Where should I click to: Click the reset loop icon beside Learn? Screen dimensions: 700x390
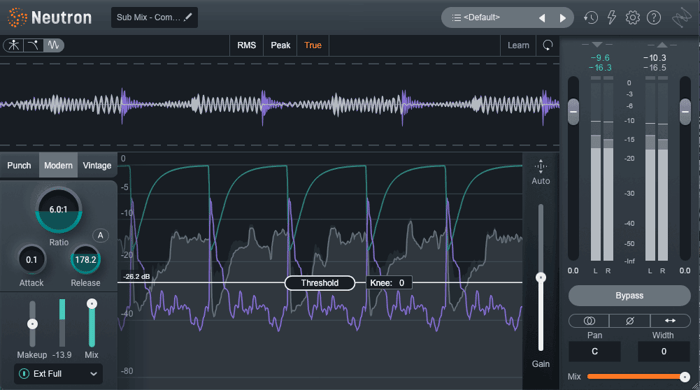click(548, 45)
